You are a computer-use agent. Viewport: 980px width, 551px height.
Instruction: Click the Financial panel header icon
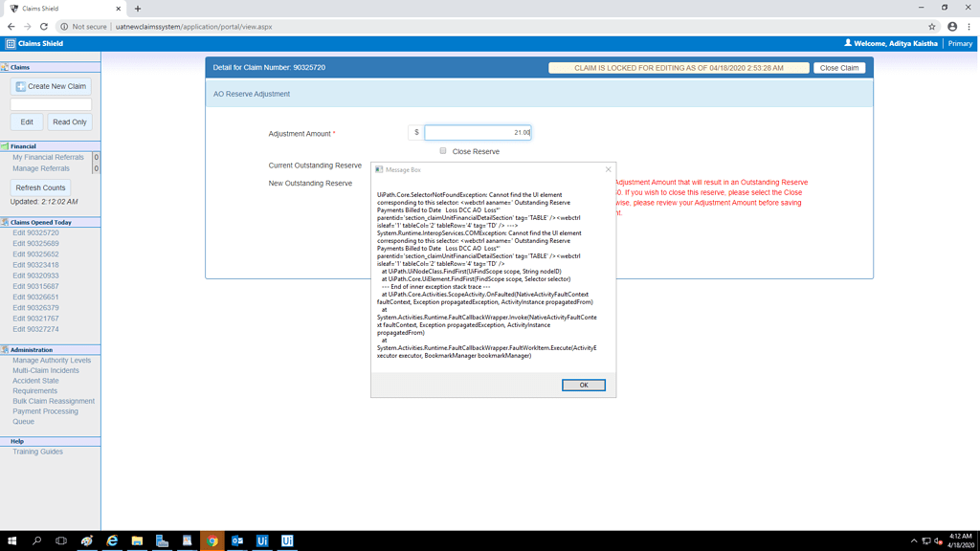pyautogui.click(x=5, y=145)
